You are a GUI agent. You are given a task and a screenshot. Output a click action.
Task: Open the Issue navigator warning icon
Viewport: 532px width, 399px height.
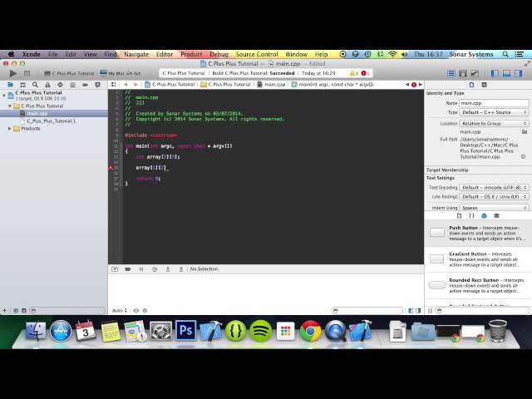47,85
